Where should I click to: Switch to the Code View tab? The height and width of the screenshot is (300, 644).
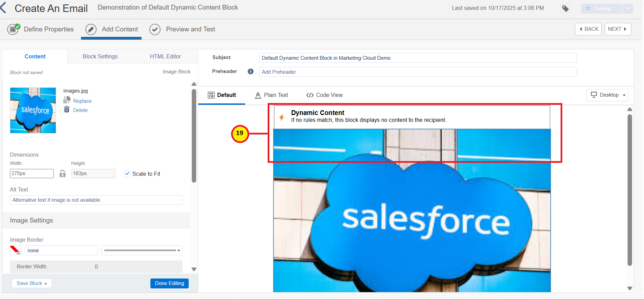324,95
